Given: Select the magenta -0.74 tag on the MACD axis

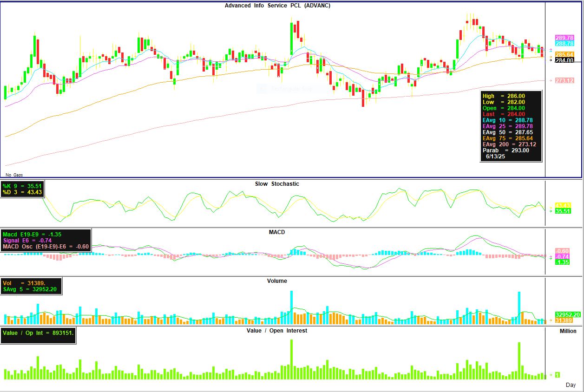Looking at the screenshot, I should [562, 256].
